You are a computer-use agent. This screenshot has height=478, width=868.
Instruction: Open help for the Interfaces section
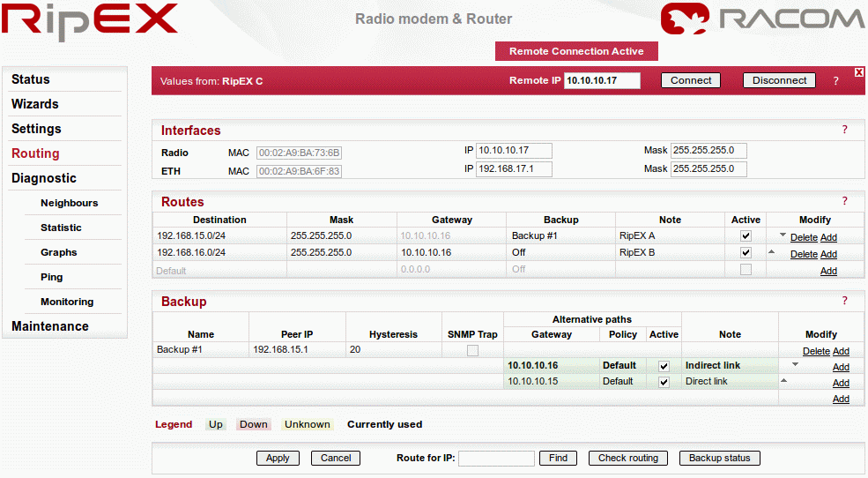pos(845,130)
